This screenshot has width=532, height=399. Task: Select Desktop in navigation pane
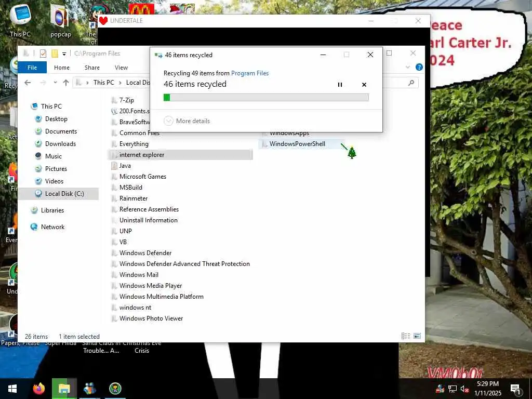56,119
